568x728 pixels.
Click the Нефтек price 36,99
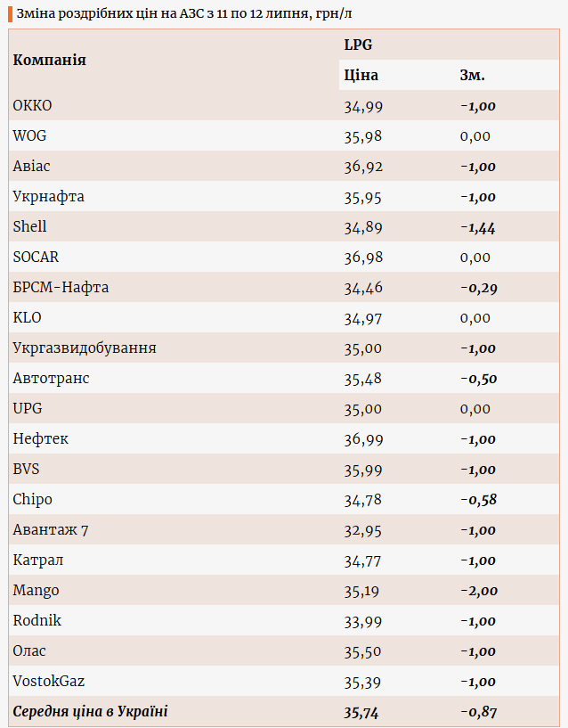pos(362,439)
